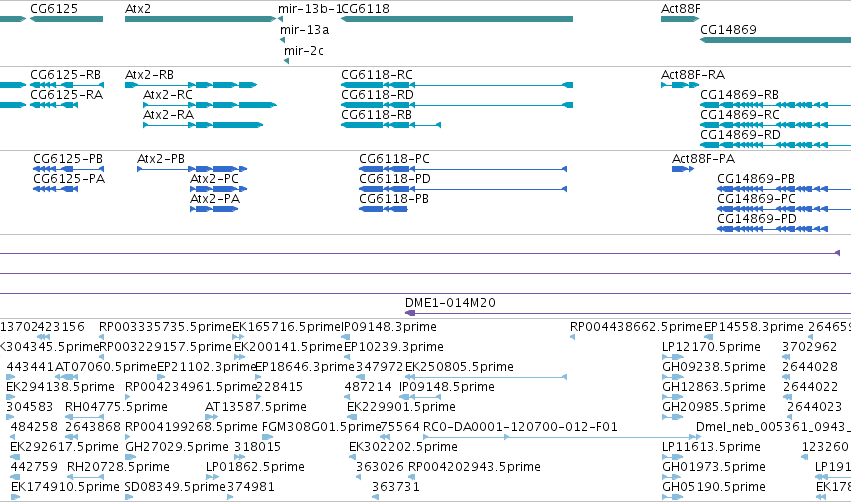The image size is (851, 502).
Task: Open the mir-13b-1 gene label
Action: pyautogui.click(x=310, y=9)
